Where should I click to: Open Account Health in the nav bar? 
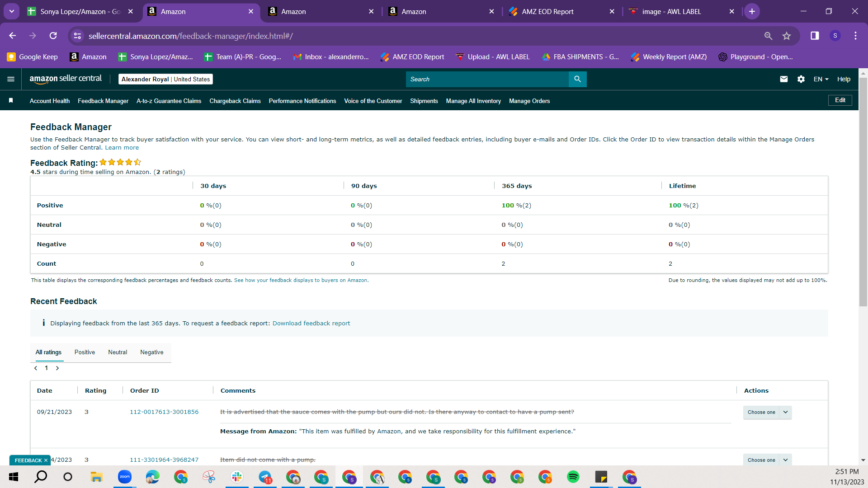pyautogui.click(x=50, y=101)
